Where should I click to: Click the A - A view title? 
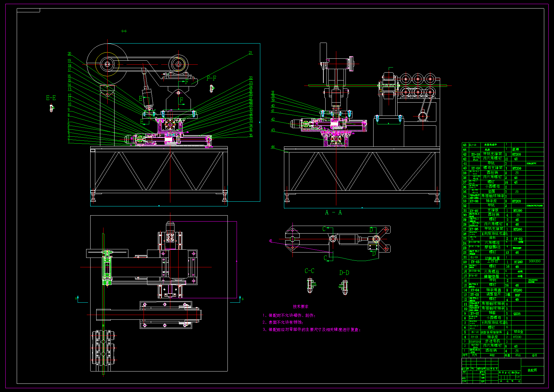pyautogui.click(x=333, y=213)
